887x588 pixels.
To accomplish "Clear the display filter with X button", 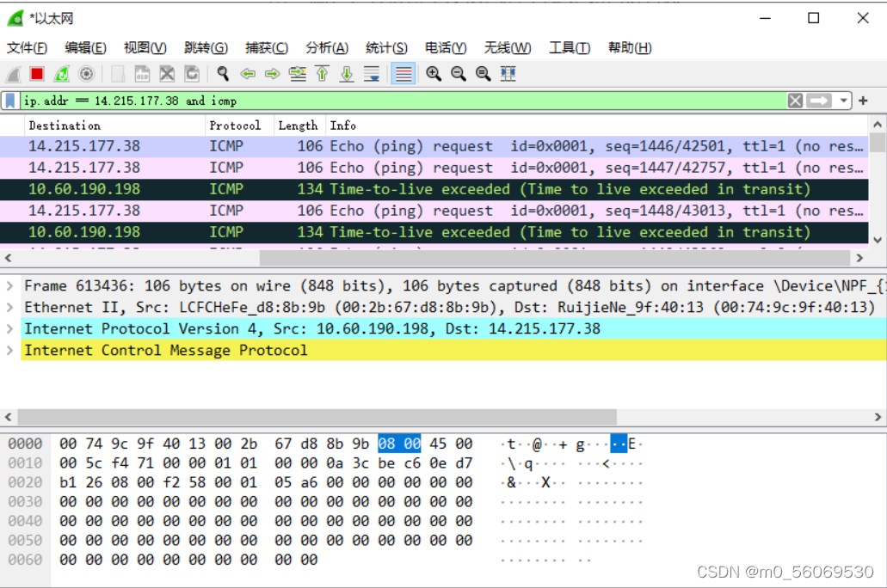I will pyautogui.click(x=795, y=101).
